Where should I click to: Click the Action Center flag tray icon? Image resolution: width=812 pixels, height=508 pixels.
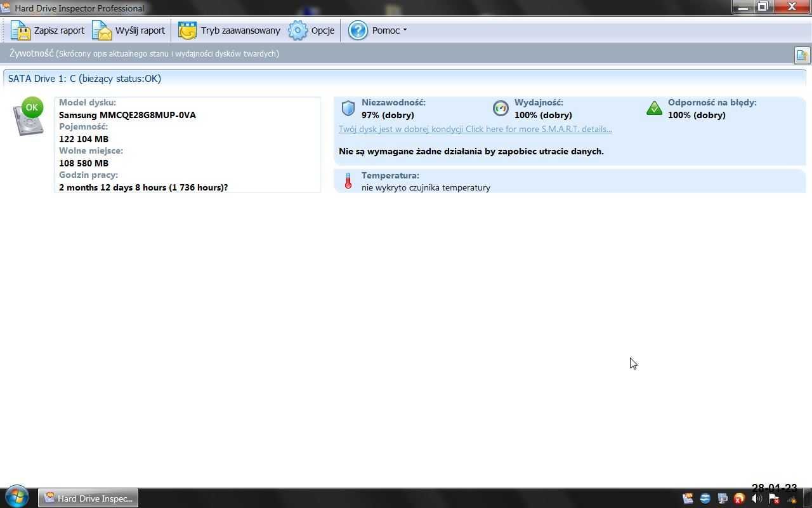773,499
